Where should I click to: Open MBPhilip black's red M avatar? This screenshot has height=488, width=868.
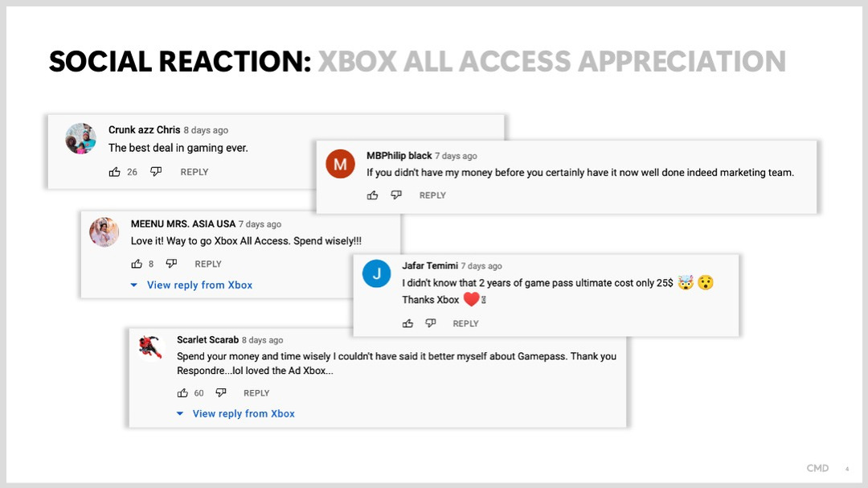[340, 164]
